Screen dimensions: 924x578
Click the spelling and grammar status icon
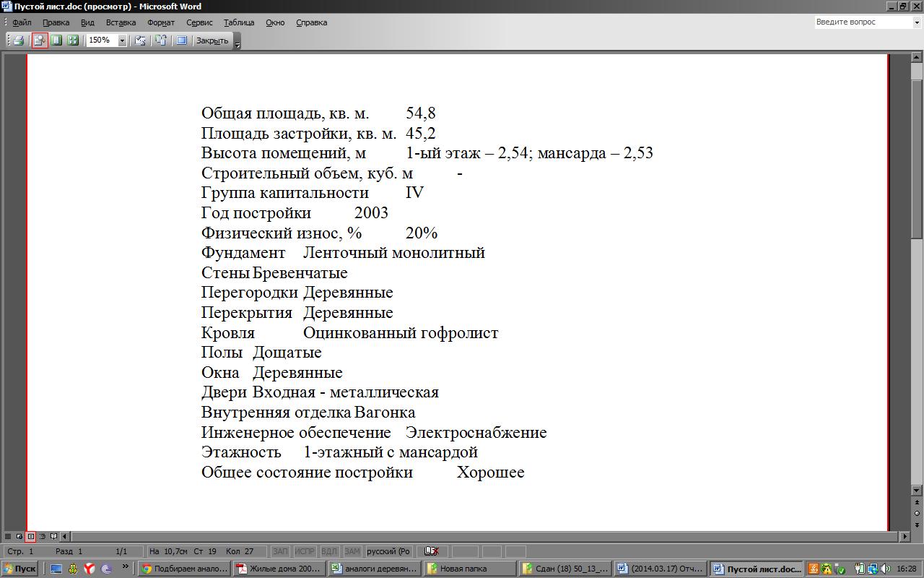click(432, 551)
